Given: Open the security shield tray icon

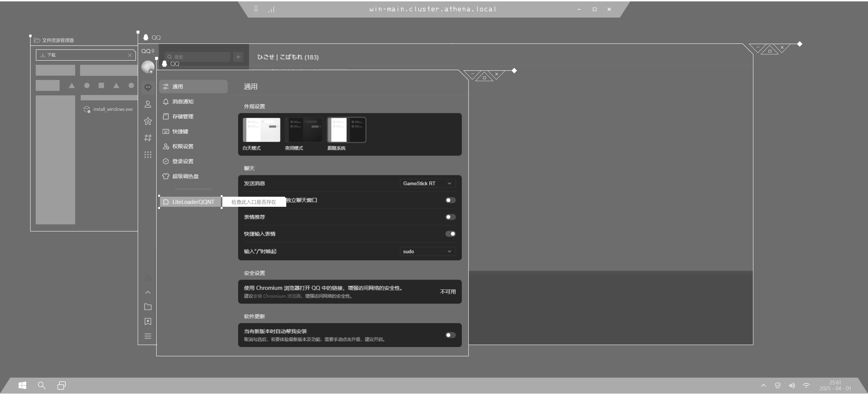Looking at the screenshot, I should (x=778, y=386).
